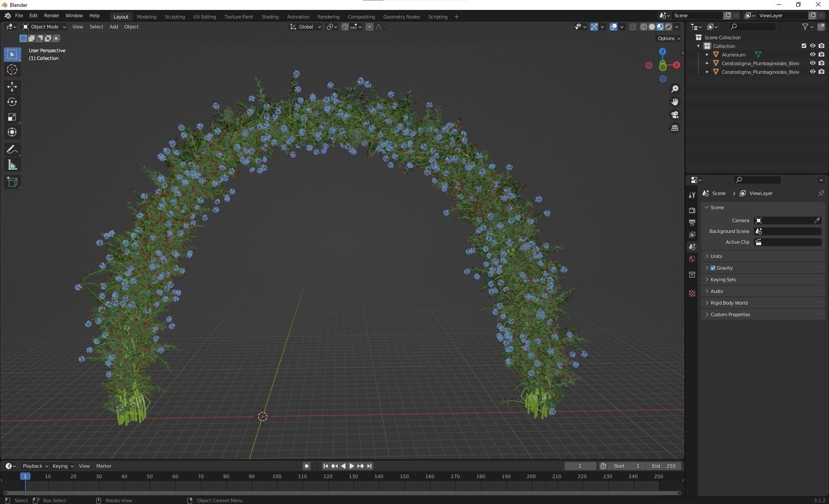Uncheck the Gravity checkbox

(713, 268)
